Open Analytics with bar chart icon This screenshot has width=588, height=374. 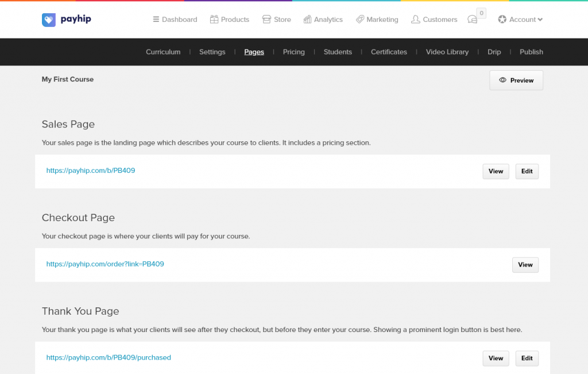point(323,20)
